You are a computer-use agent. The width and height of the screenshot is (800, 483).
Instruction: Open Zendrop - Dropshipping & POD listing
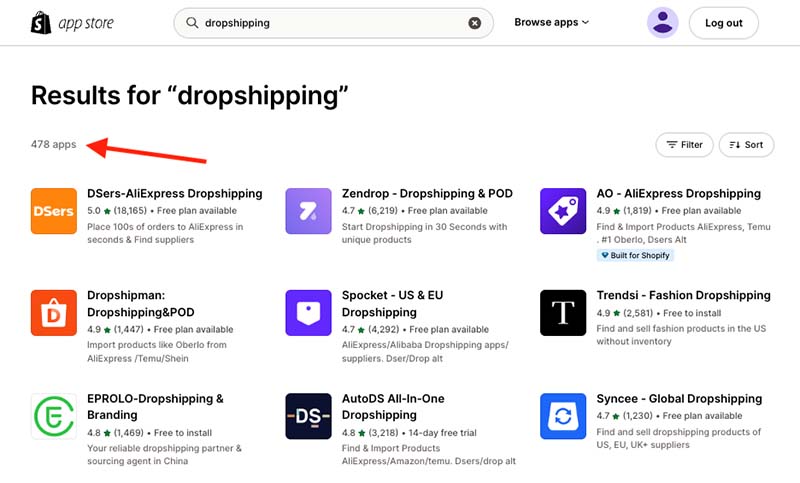pyautogui.click(x=427, y=194)
